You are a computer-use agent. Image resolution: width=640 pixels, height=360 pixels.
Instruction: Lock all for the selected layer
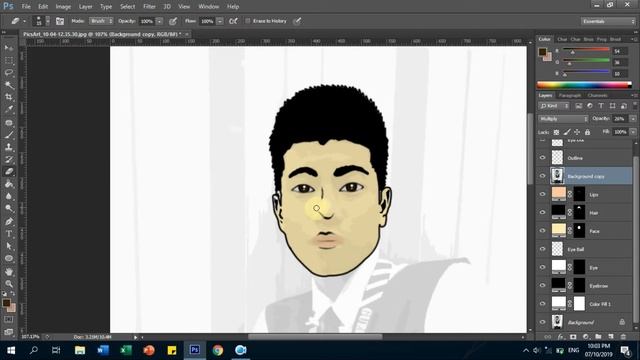[587, 132]
